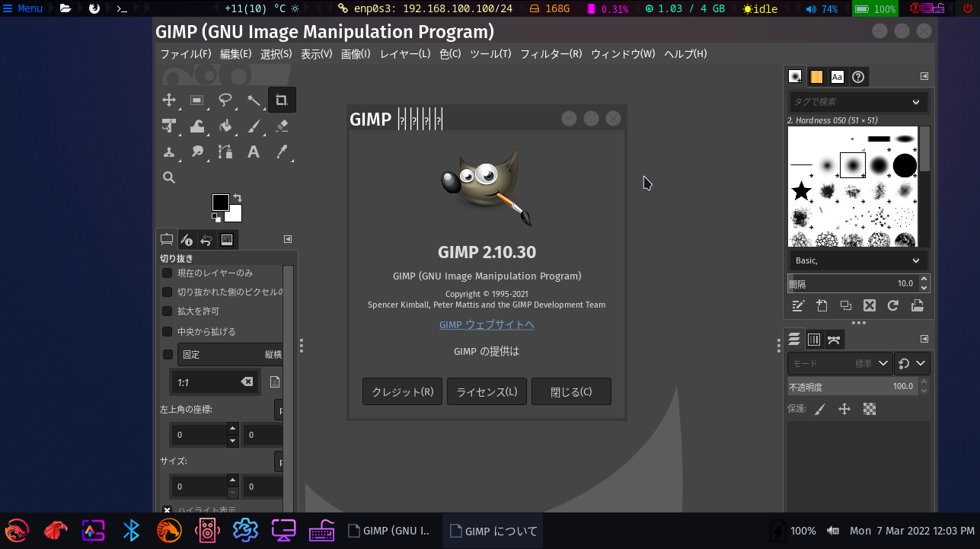980x549 pixels.
Task: Clear the 1:1 aspect ratio field
Action: click(247, 381)
